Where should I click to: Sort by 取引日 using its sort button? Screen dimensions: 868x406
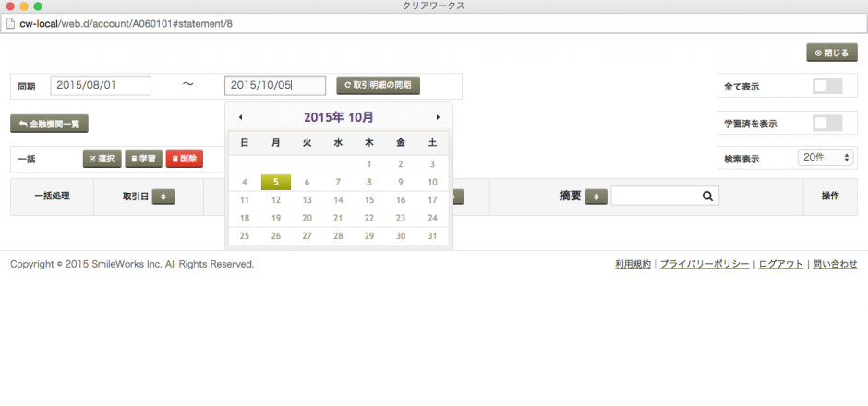(x=163, y=197)
